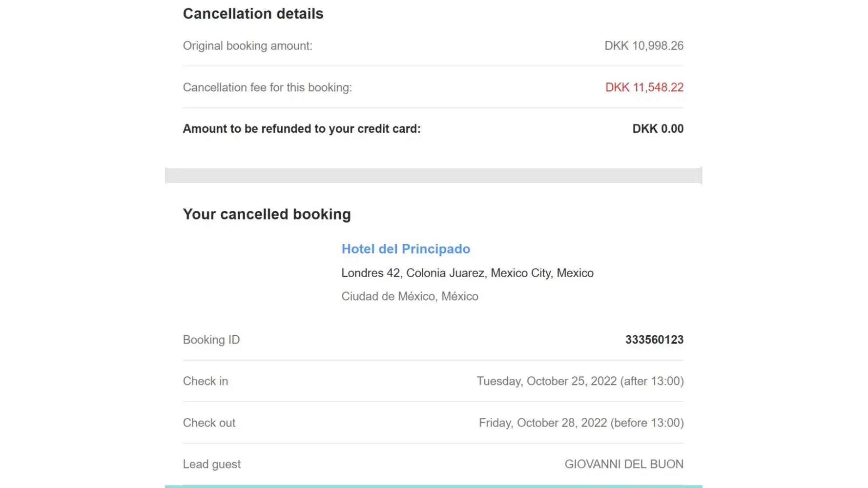
Task: Select the DKK 10,998.26 amount
Action: pos(643,46)
